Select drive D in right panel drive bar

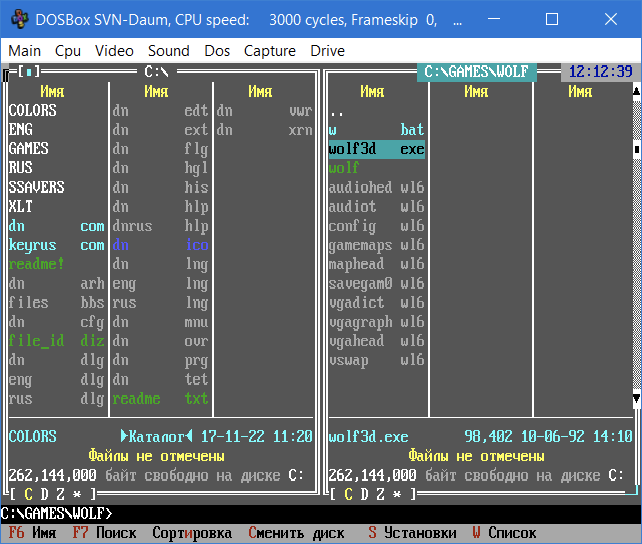pos(364,494)
